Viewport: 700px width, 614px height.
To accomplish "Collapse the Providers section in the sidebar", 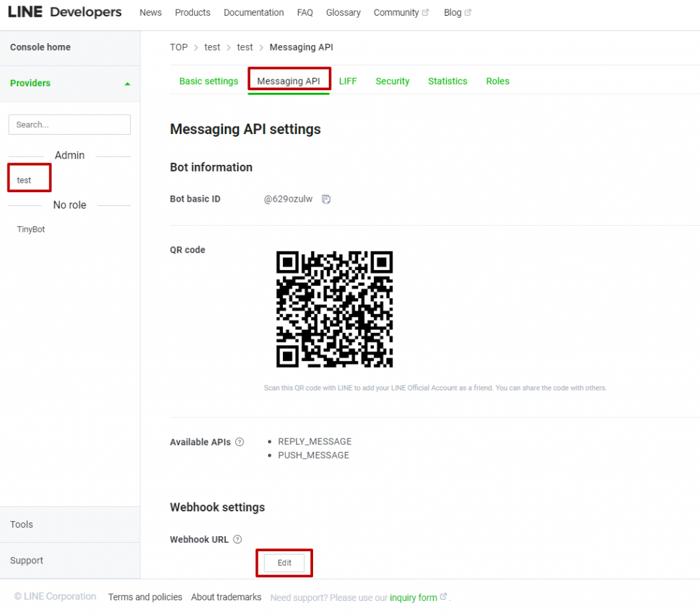I will 127,83.
